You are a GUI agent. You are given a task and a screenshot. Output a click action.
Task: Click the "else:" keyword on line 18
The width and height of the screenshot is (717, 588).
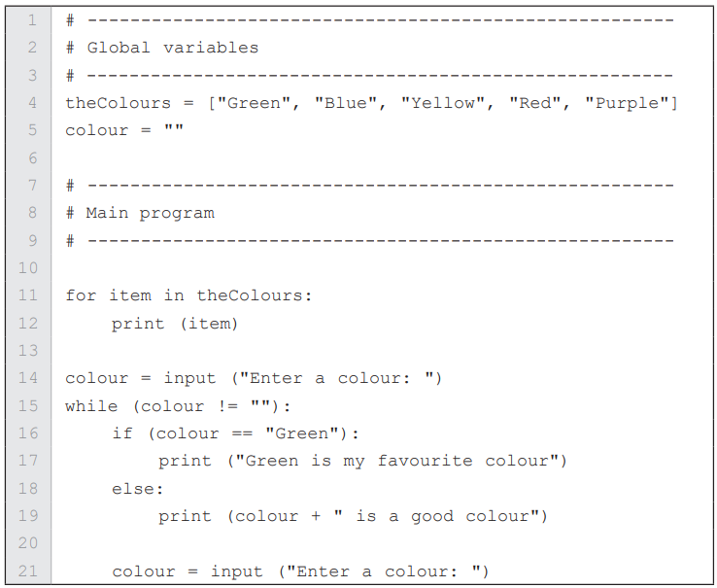pyautogui.click(x=137, y=488)
